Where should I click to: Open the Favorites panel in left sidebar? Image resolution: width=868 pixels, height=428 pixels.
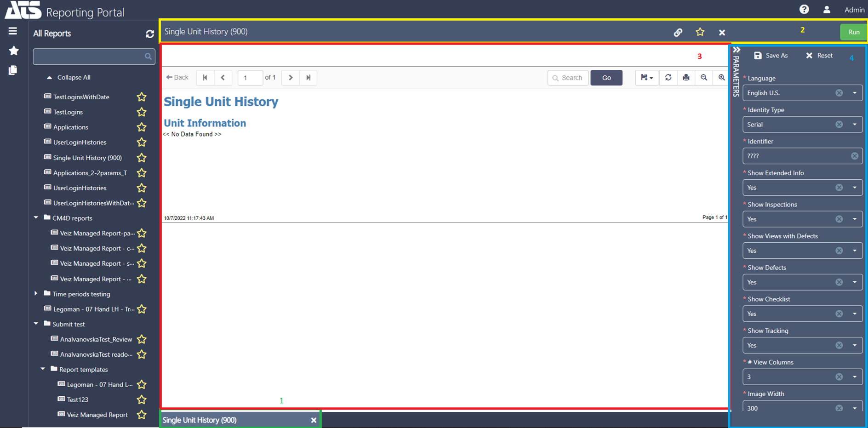(13, 51)
